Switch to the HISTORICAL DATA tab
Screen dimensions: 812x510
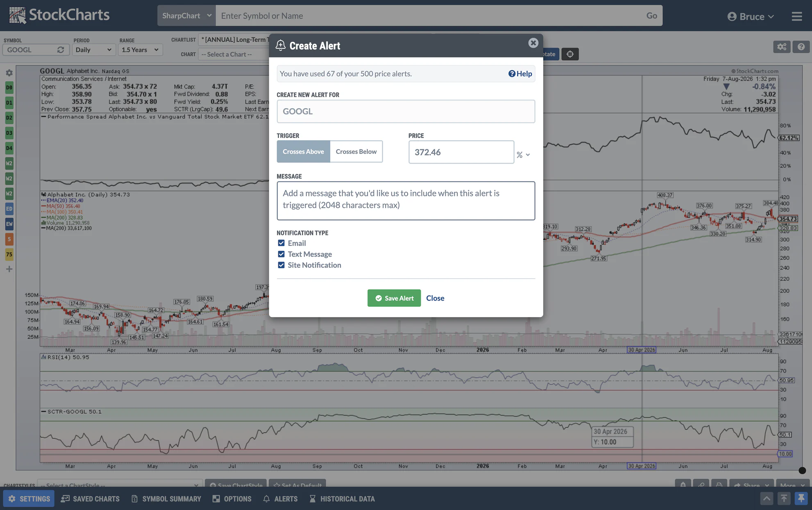tap(342, 499)
